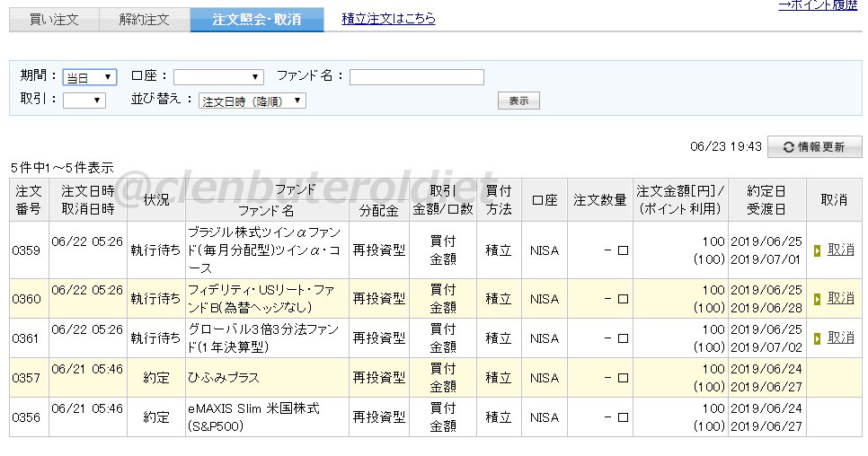Refresh data with 情報更新 button
Screen dimensions: 868x456
(814, 147)
